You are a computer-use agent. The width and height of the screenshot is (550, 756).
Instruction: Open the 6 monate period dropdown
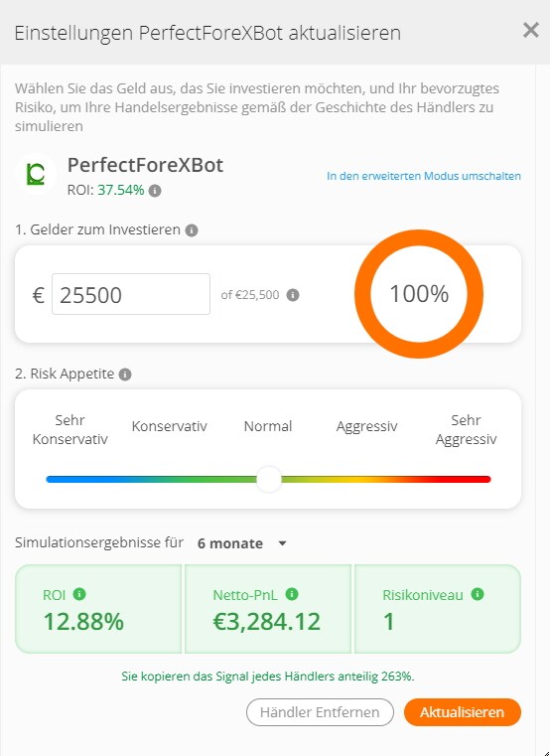coord(242,543)
